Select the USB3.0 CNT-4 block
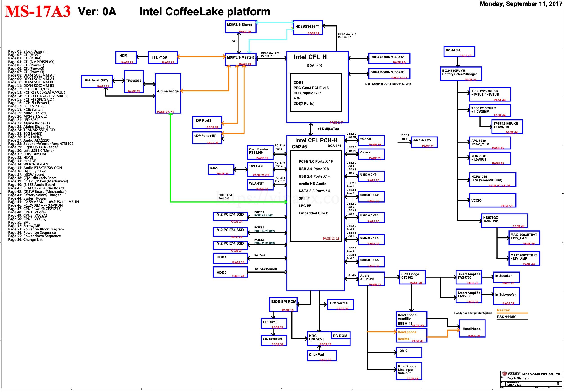The height and width of the screenshot is (392, 564). pos(371,239)
